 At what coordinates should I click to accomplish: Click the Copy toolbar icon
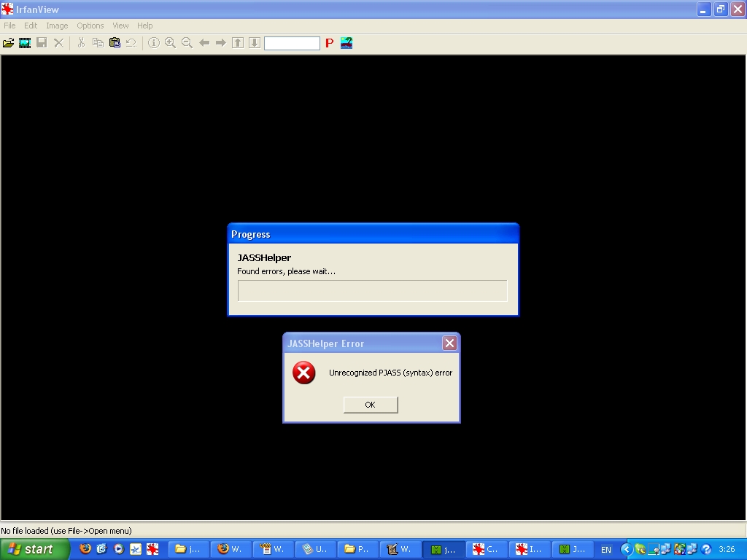coord(98,43)
